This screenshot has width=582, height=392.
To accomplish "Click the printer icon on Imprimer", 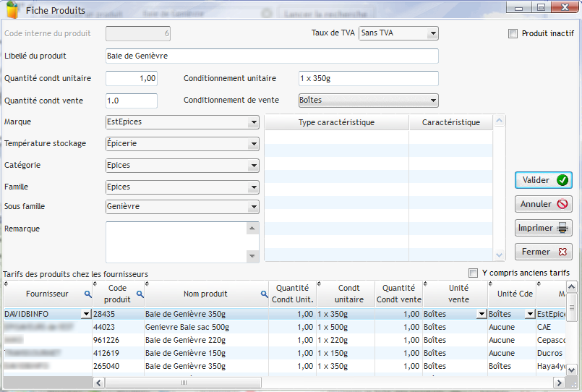I will click(562, 229).
